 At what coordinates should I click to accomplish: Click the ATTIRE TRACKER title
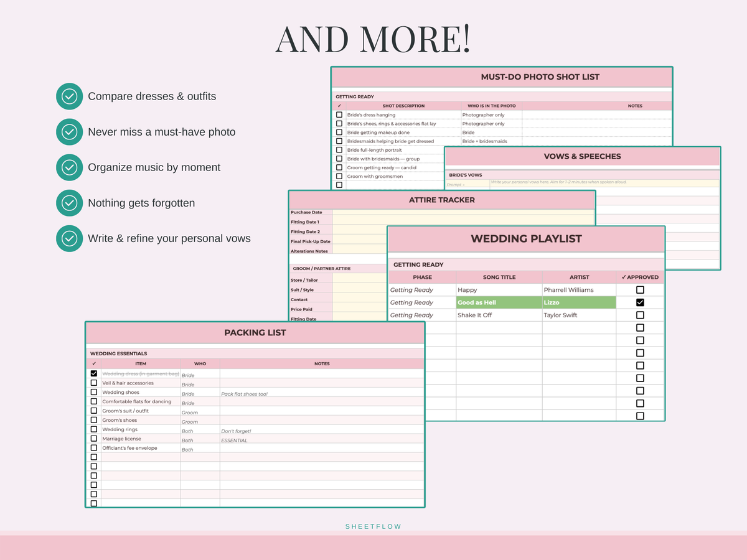point(442,200)
